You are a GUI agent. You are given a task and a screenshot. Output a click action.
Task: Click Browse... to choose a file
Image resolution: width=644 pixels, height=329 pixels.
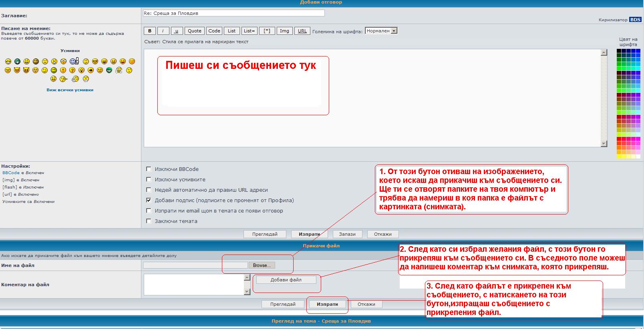click(x=262, y=265)
